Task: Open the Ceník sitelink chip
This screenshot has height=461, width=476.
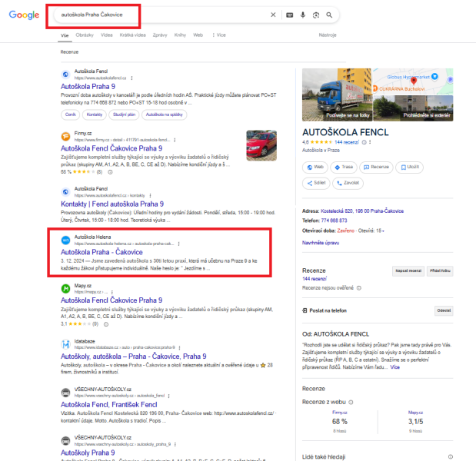Action: coord(71,114)
